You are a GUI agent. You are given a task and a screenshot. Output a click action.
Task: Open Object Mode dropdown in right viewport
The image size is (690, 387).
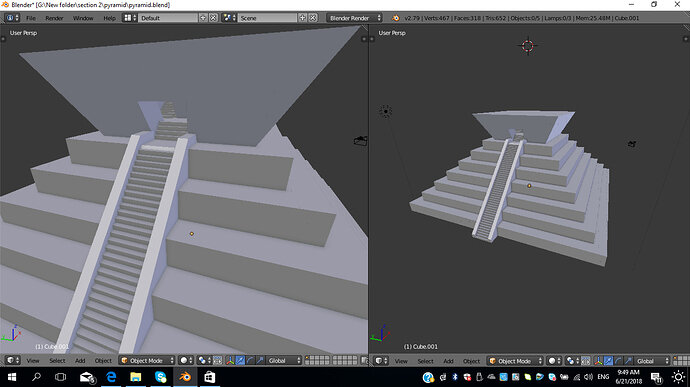515,361
